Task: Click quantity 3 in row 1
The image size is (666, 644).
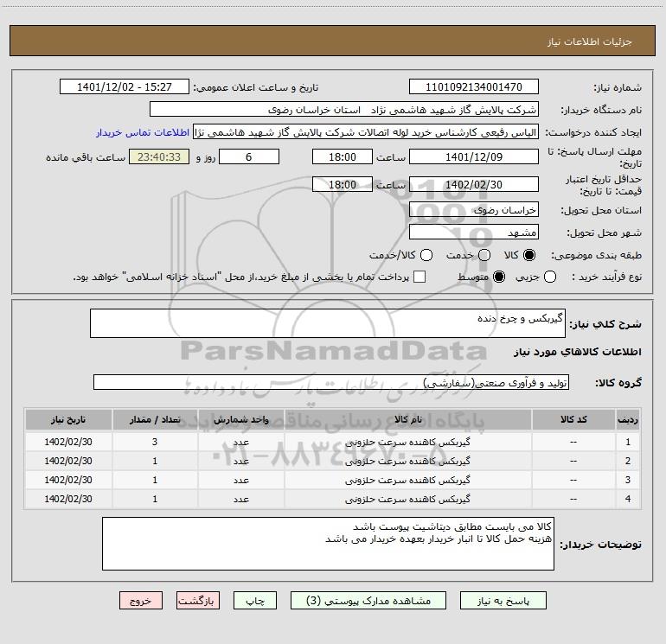Action: pyautogui.click(x=155, y=442)
